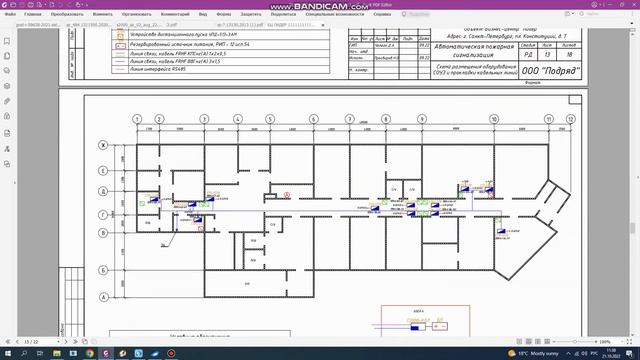Screen dimensions: 640x360
Task: Open the clock and date in system tray
Action: [611, 353]
